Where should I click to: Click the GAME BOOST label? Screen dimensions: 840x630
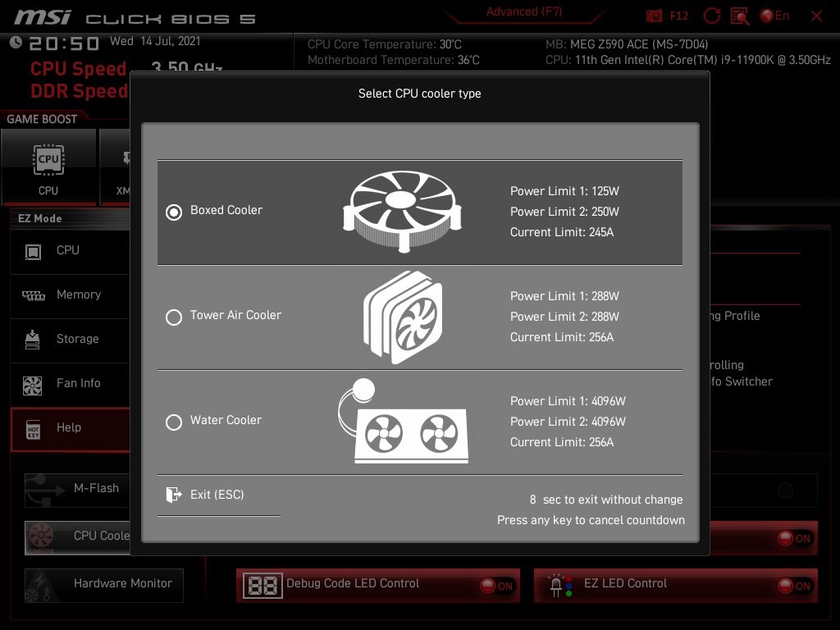[42, 119]
